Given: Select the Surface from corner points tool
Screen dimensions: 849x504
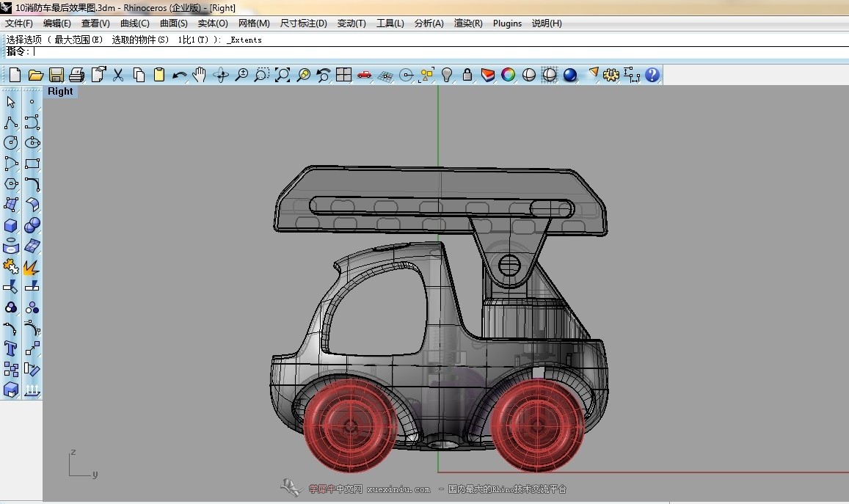Looking at the screenshot, I should (11, 205).
